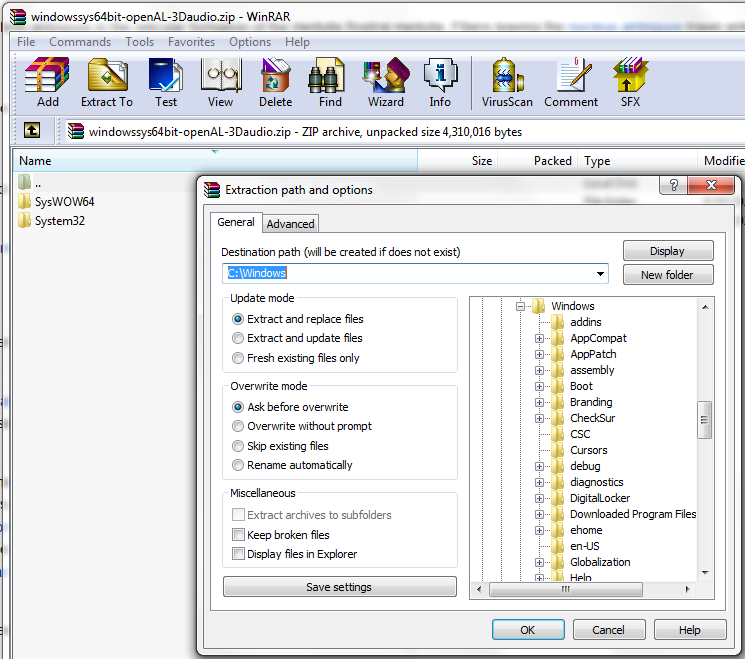Click the folder tree scroll down arrow
Image resolution: width=745 pixels, height=659 pixels.
(x=705, y=573)
